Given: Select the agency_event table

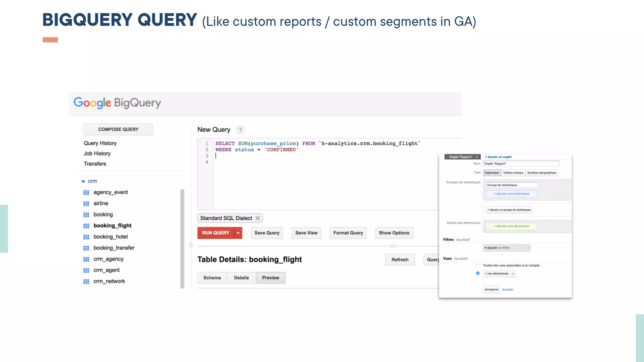Looking at the screenshot, I should [x=111, y=192].
